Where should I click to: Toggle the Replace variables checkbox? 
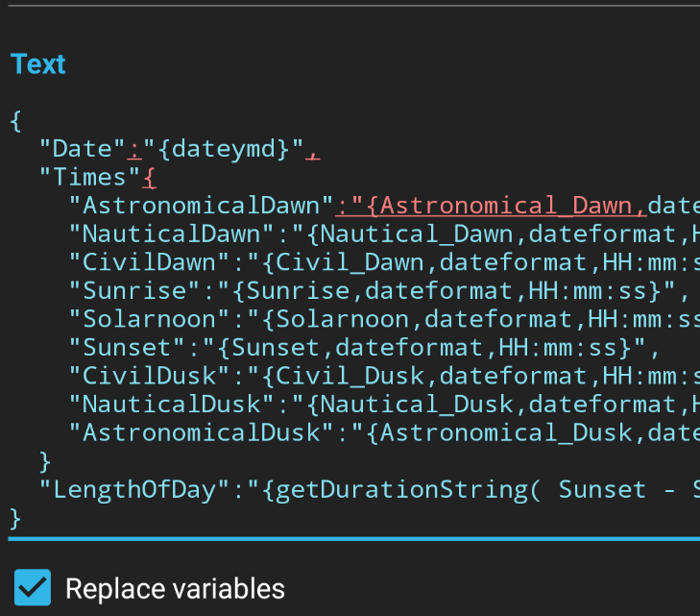[33, 587]
